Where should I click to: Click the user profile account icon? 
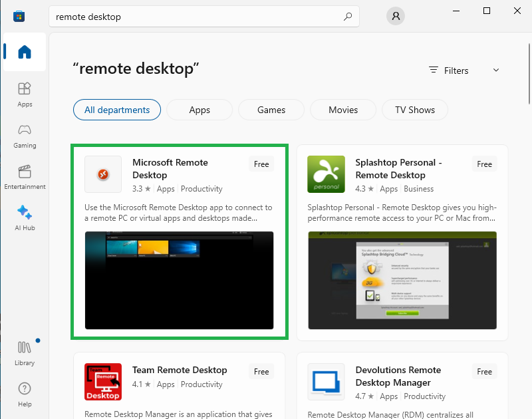pos(396,17)
